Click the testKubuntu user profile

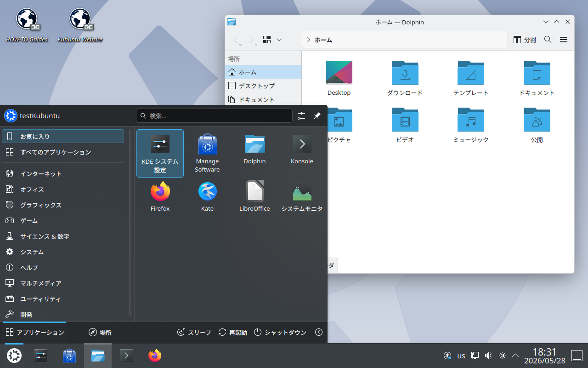32,116
